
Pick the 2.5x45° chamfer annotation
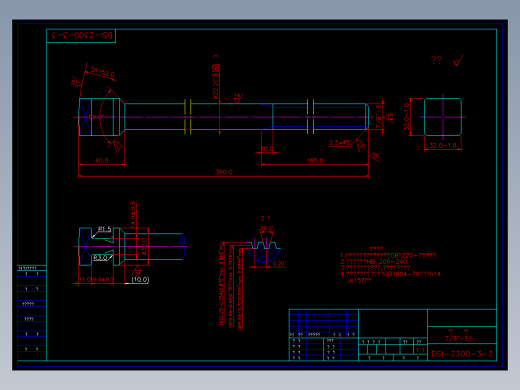click(340, 143)
